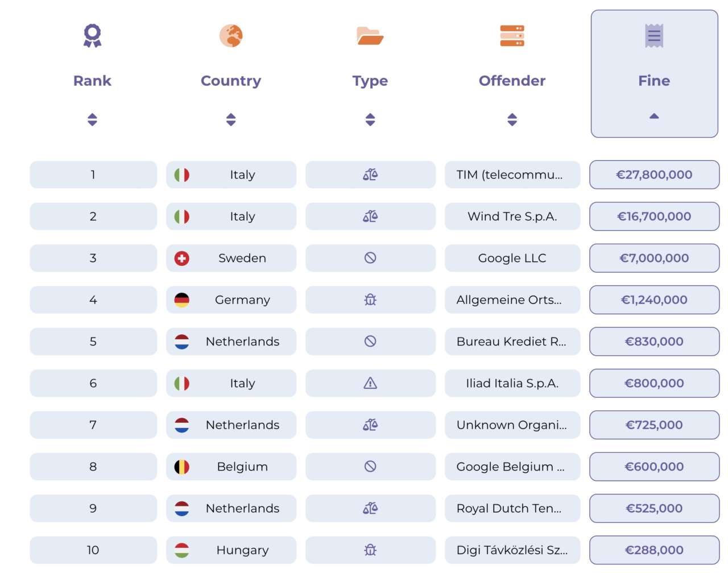Screen dimensions: 728x578
Task: Toggle sort arrows under Offender
Action: click(x=512, y=119)
